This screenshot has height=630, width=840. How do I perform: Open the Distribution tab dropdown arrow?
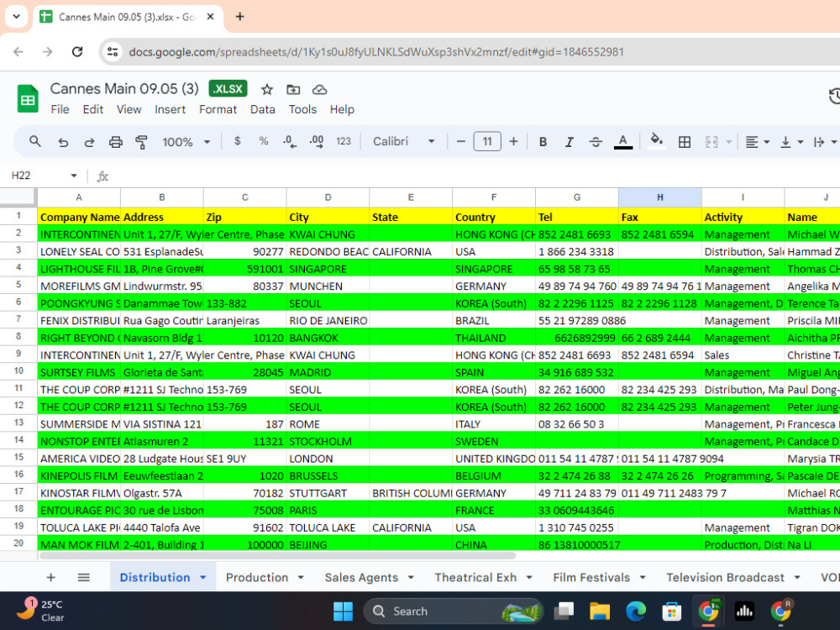[203, 578]
